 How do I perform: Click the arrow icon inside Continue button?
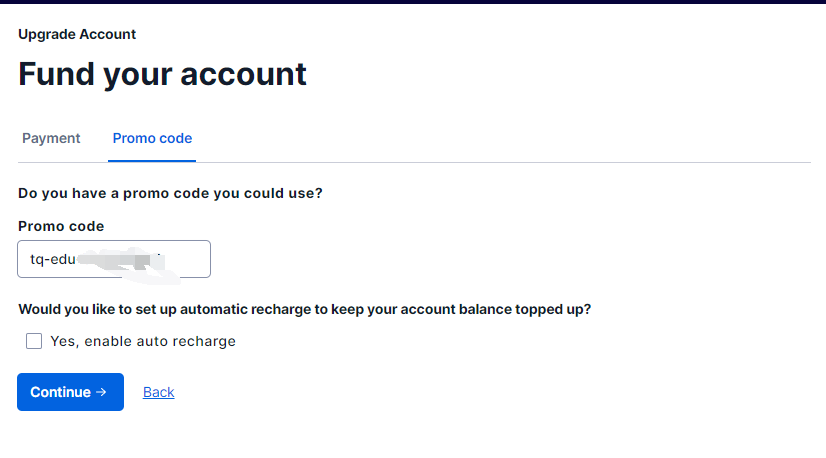tap(101, 392)
